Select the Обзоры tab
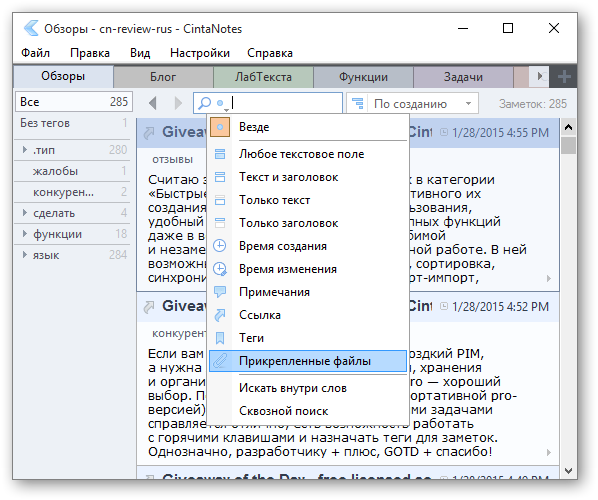Viewport: 598px width, 500px height. pyautogui.click(x=63, y=76)
